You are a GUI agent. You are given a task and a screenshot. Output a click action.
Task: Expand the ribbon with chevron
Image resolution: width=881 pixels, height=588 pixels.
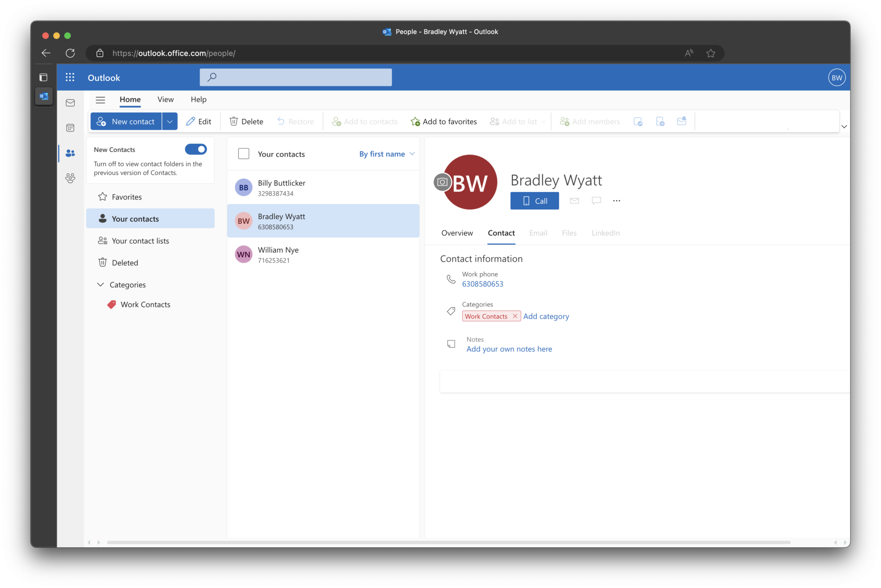tap(844, 126)
